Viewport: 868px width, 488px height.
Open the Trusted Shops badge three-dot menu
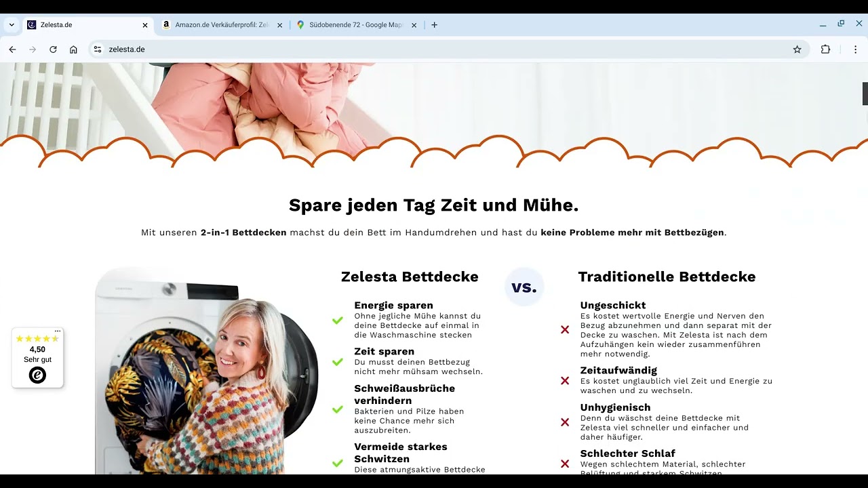(x=58, y=331)
